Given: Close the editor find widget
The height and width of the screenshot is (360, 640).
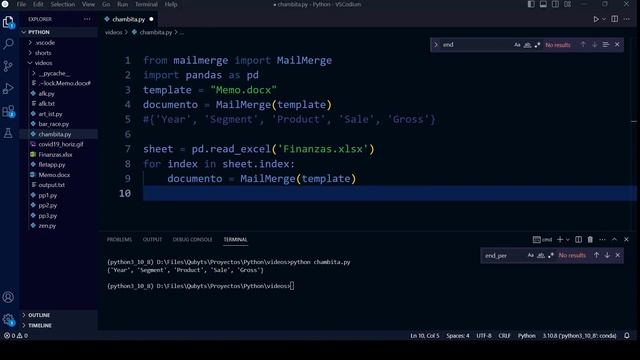Looking at the screenshot, I should (617, 44).
